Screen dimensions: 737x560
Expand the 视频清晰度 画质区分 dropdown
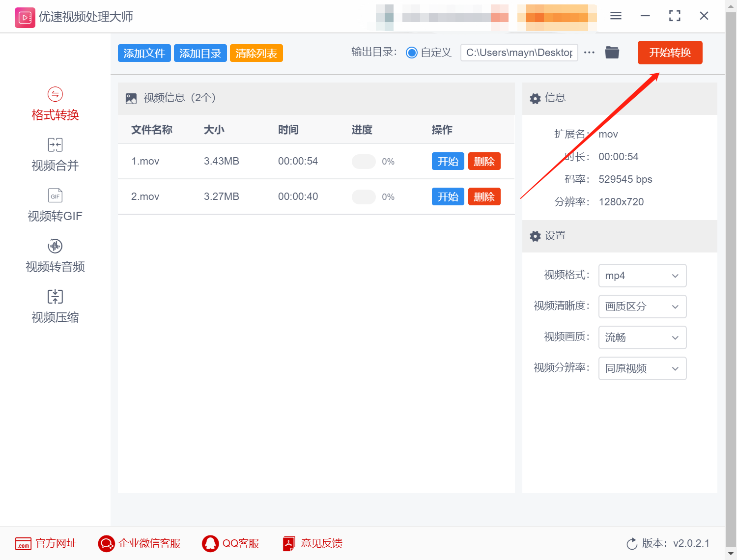[x=642, y=307]
